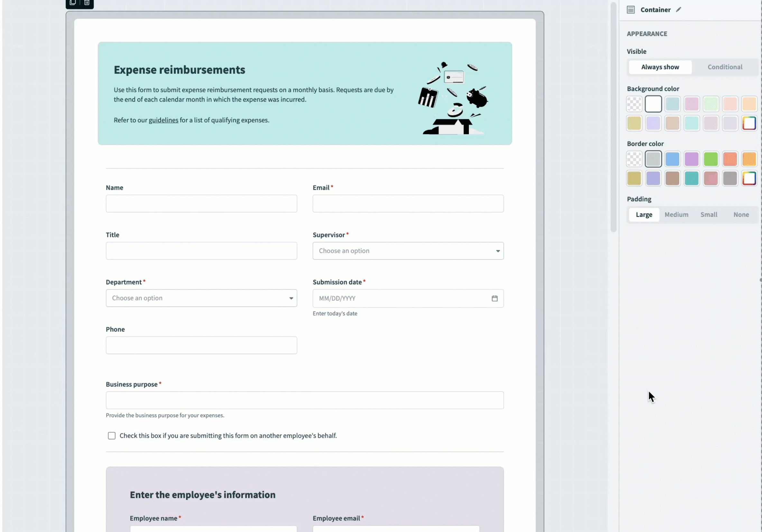Open the guidelines link

click(x=163, y=120)
